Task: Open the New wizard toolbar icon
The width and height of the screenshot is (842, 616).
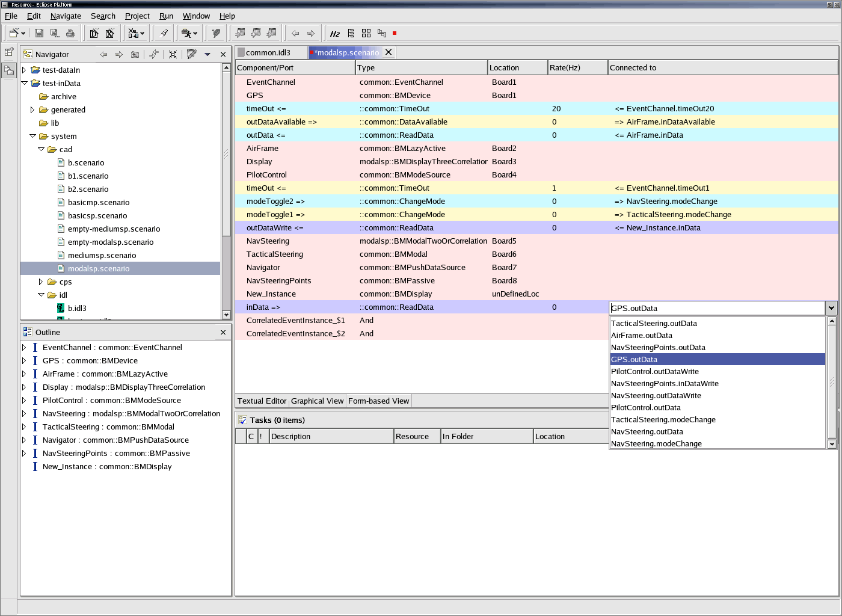Action: point(14,33)
